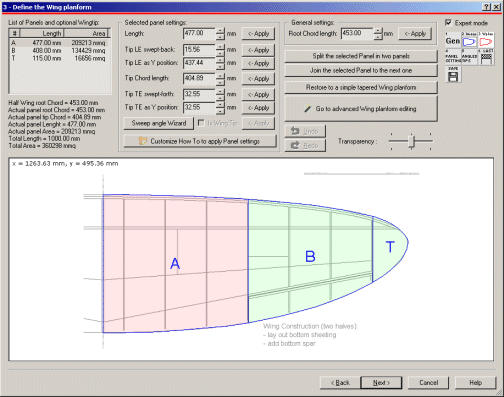Click into the Tip LE swept-back field

(199, 50)
